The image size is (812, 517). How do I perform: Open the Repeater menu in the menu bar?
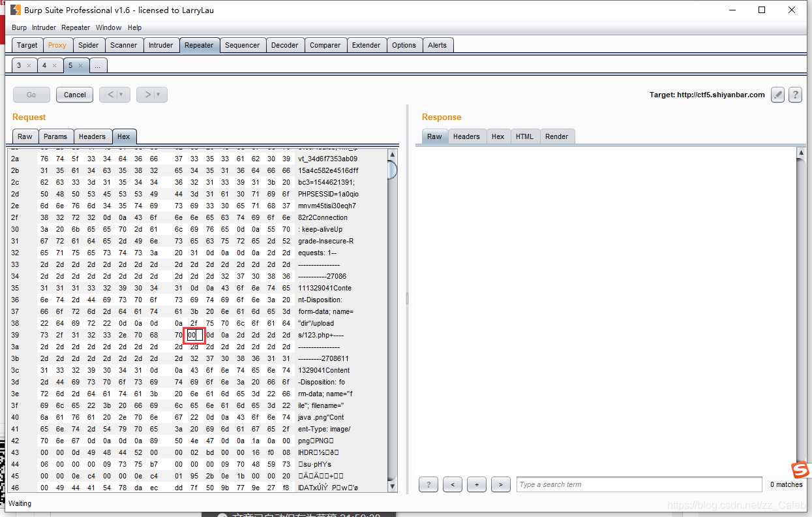[x=76, y=27]
